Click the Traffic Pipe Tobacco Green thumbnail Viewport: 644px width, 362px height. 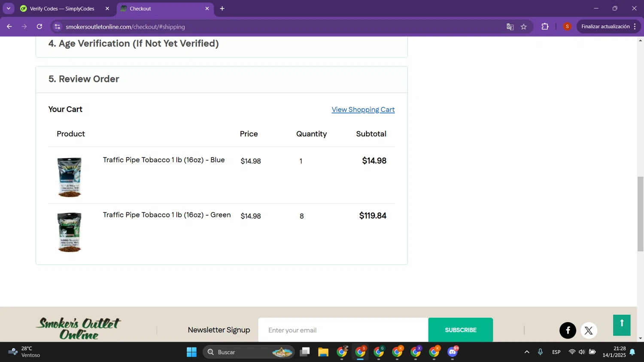(x=70, y=232)
